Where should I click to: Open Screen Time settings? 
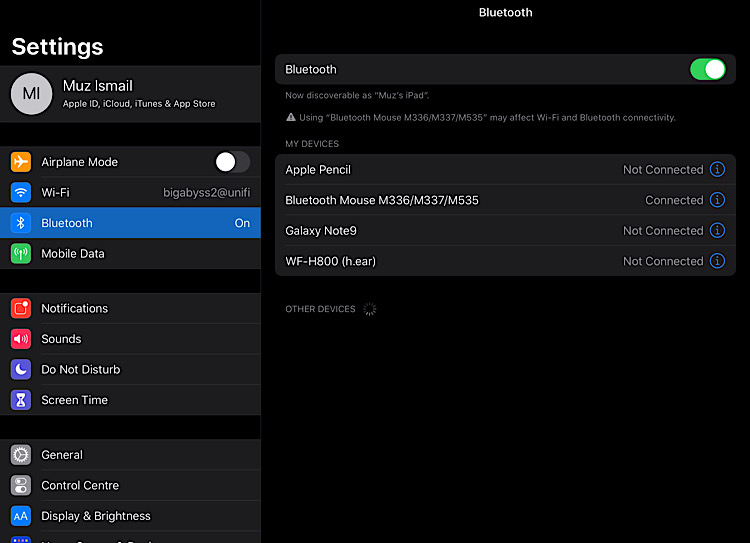pyautogui.click(x=130, y=400)
